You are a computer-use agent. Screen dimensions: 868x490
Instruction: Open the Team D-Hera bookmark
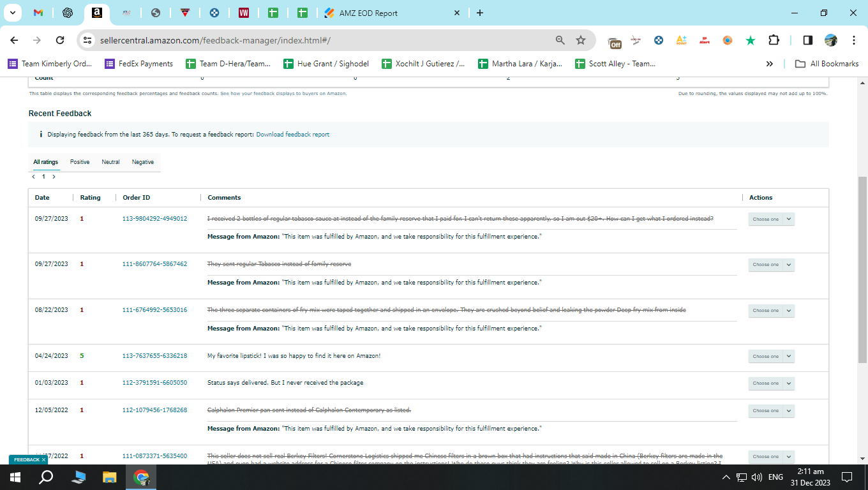coord(228,64)
